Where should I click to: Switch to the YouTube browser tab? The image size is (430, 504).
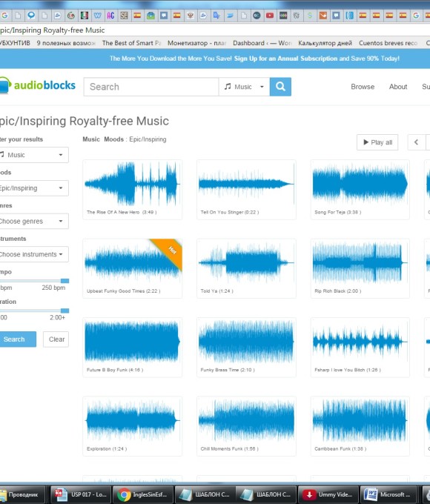(270, 15)
